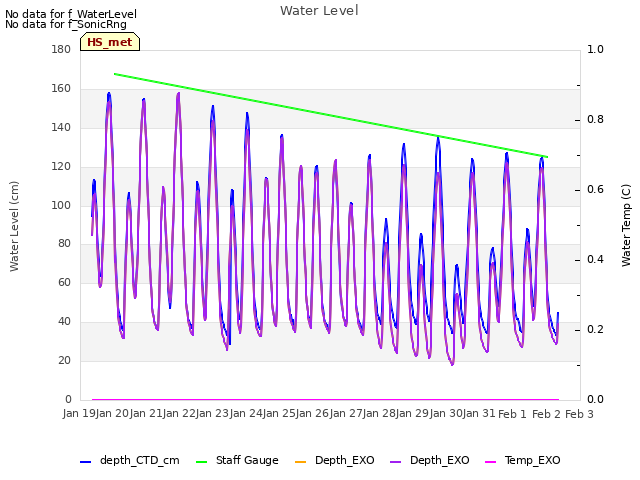This screenshot has height=480, width=640.
Task: Click the Jan 19 x-axis label
Action: point(79,413)
